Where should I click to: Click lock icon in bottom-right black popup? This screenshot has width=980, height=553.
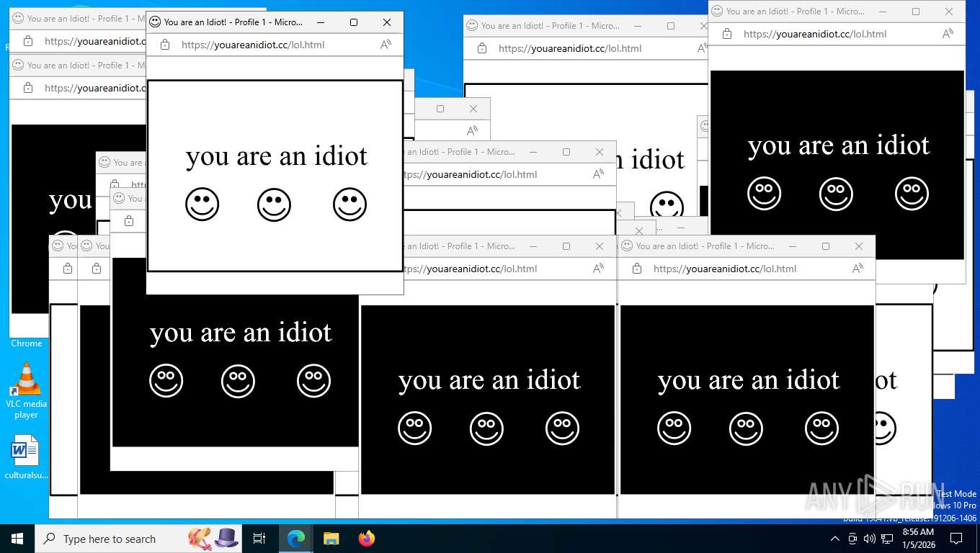click(x=637, y=269)
